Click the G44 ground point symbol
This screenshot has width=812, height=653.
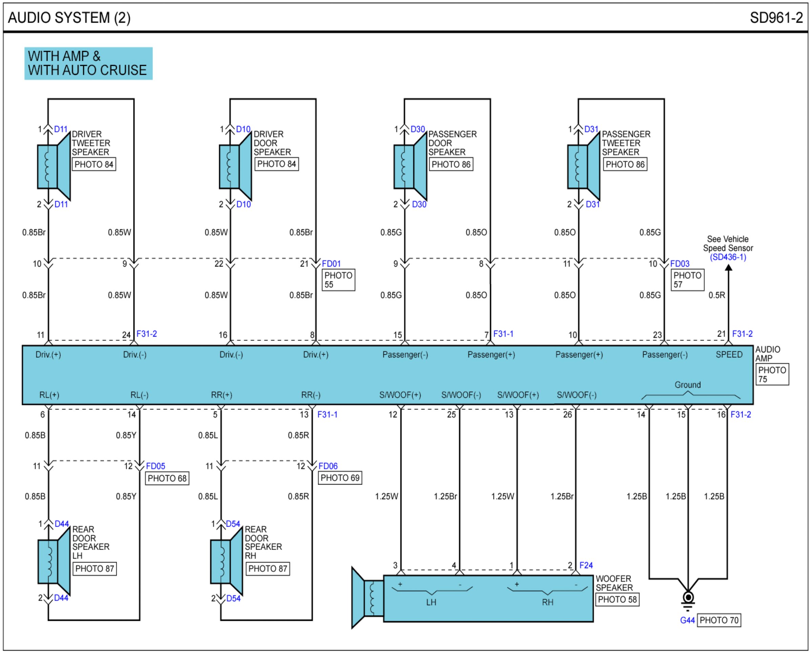pos(688,598)
